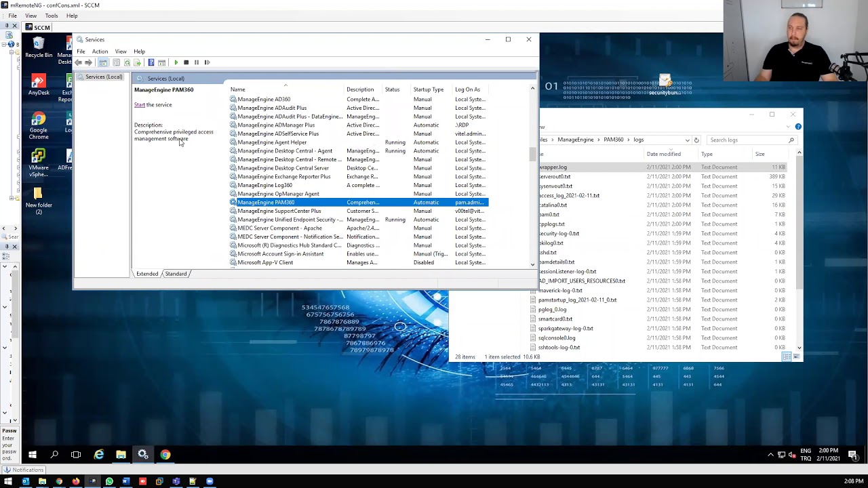
Task: Click the Pause Service toolbar icon
Action: tap(197, 62)
